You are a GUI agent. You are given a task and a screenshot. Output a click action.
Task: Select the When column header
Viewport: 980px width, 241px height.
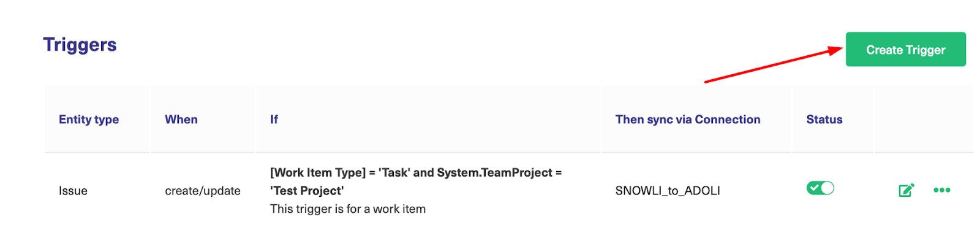coord(181,120)
